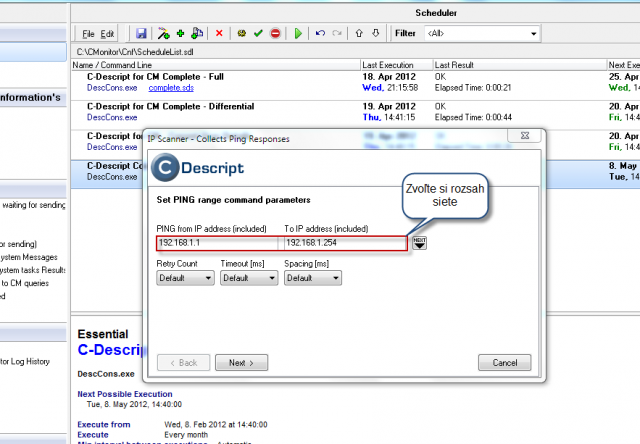Open the Timeout [ms] dropdown

(249, 278)
